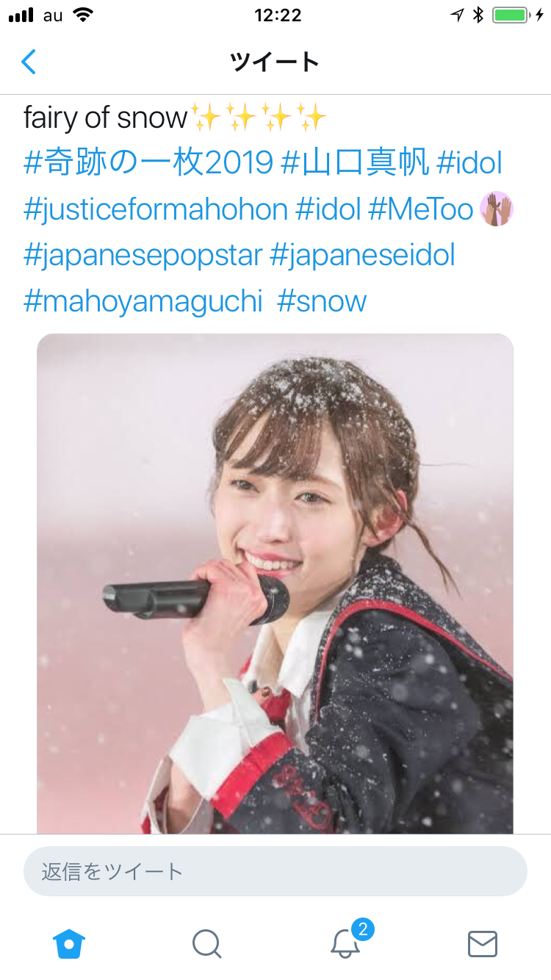Open the Home tab icon
The image size is (551, 980).
69,943
